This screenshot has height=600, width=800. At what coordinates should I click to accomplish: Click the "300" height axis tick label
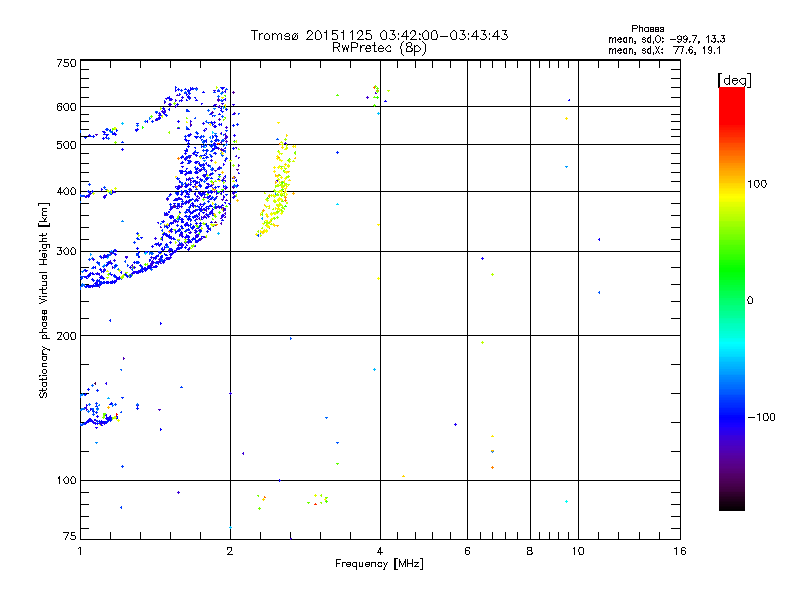point(66,252)
